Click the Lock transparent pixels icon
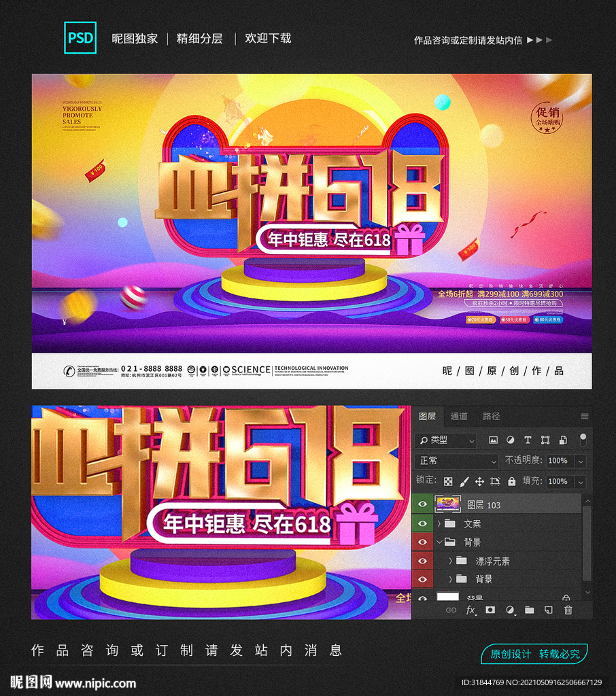This screenshot has width=616, height=696. coord(448,482)
